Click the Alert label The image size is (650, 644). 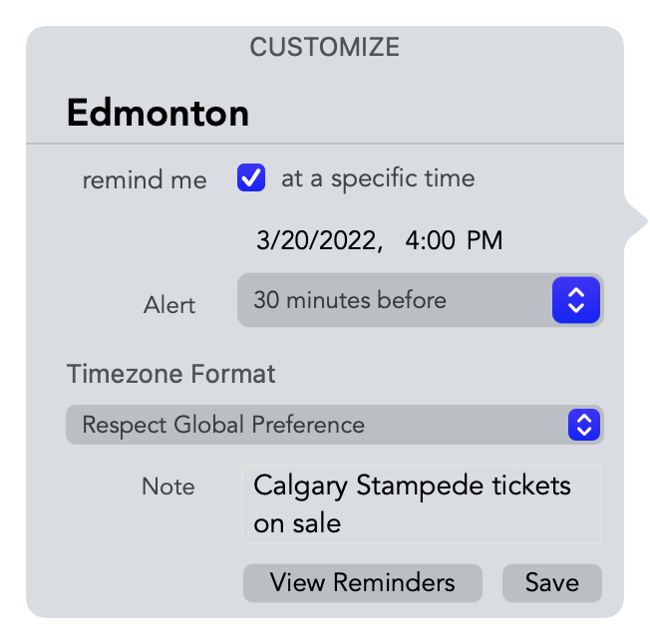tap(169, 305)
